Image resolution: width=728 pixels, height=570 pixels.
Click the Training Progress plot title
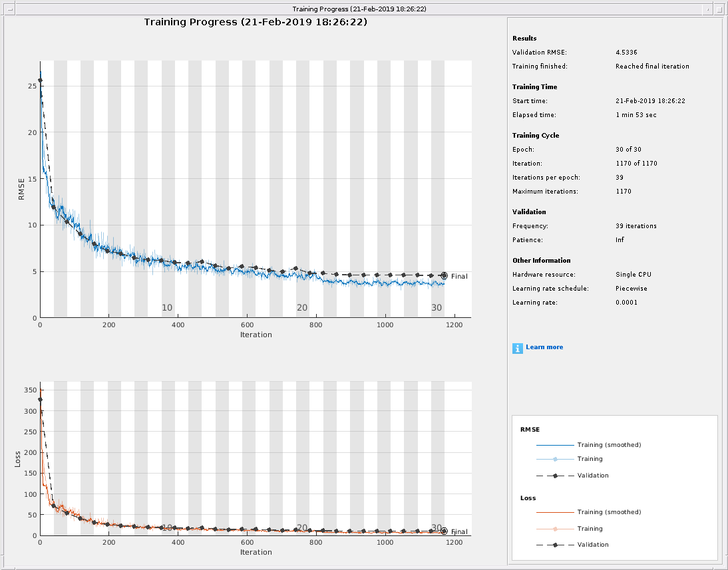coord(256,22)
